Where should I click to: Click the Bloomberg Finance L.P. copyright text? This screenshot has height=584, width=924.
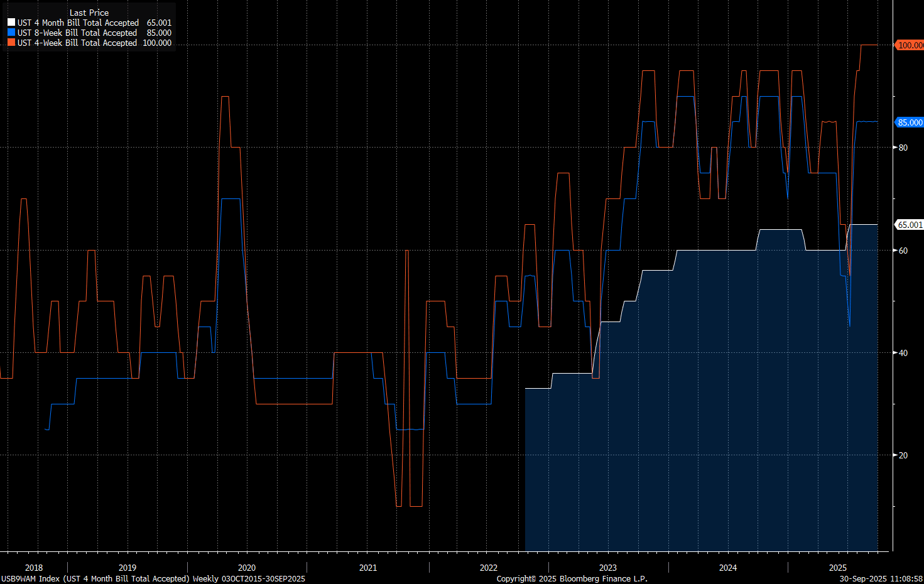pos(572,578)
